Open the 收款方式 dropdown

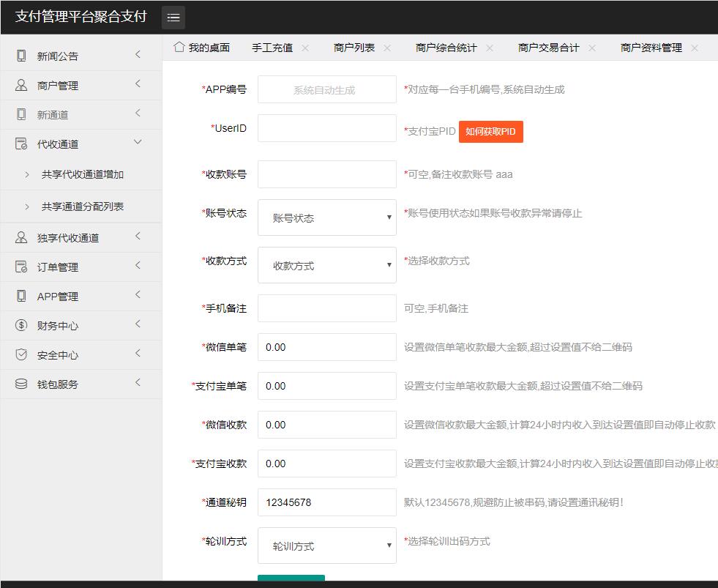click(x=326, y=265)
